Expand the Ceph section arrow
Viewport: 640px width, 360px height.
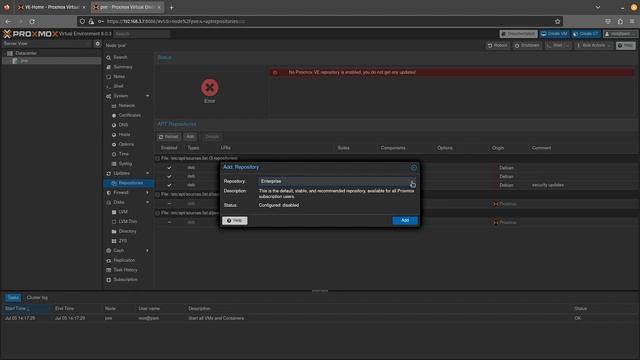[147, 251]
